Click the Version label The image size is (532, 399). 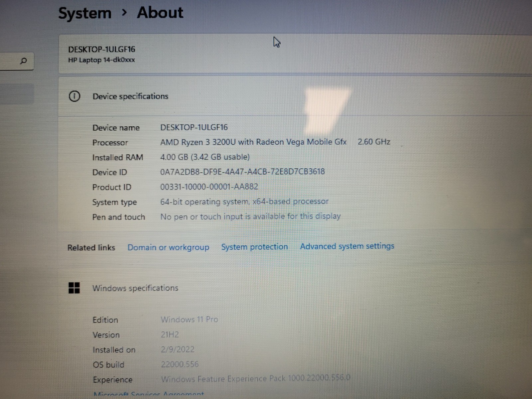click(x=106, y=335)
